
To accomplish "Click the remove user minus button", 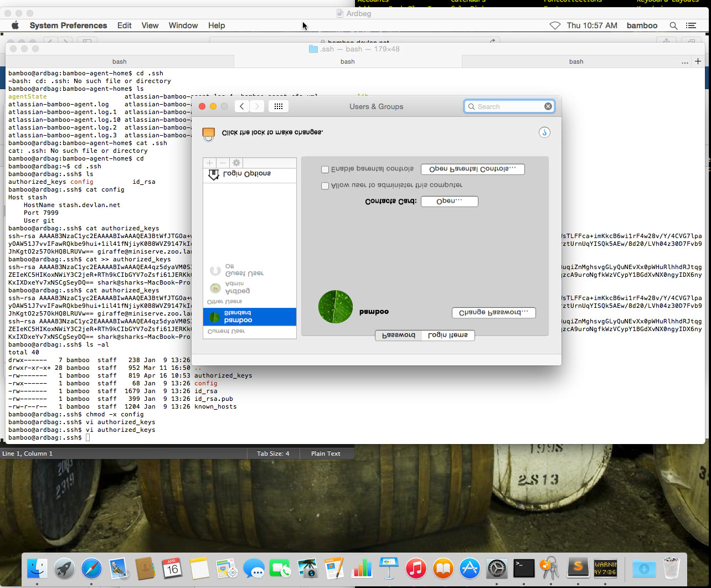I will click(223, 163).
